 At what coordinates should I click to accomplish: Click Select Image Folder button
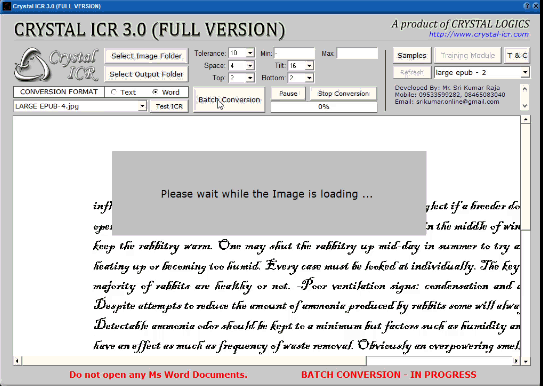[x=146, y=56]
